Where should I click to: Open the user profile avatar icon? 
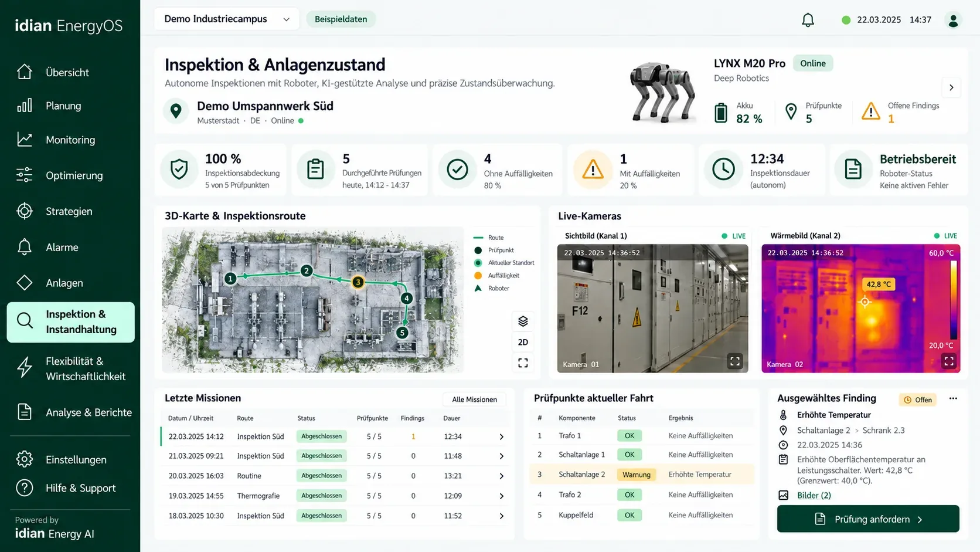pos(953,20)
